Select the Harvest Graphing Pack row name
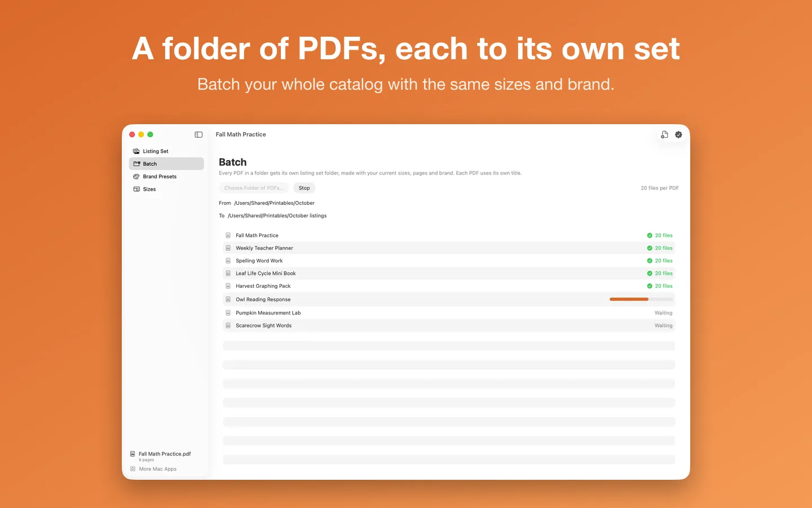 click(263, 286)
